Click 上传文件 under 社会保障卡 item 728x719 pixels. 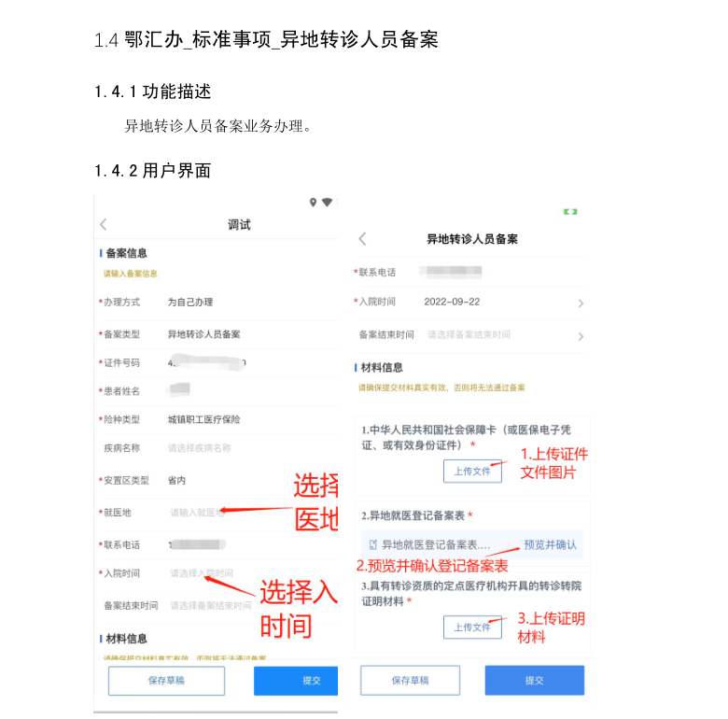(472, 471)
